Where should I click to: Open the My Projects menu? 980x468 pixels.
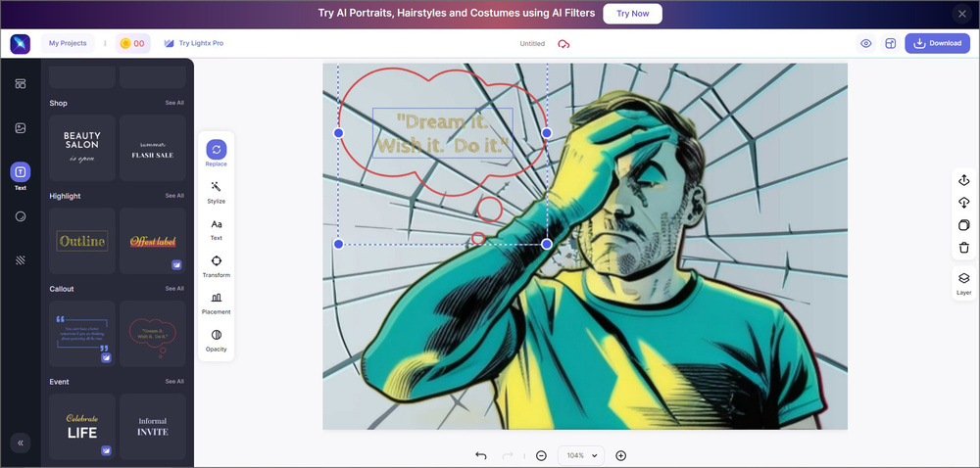point(68,43)
